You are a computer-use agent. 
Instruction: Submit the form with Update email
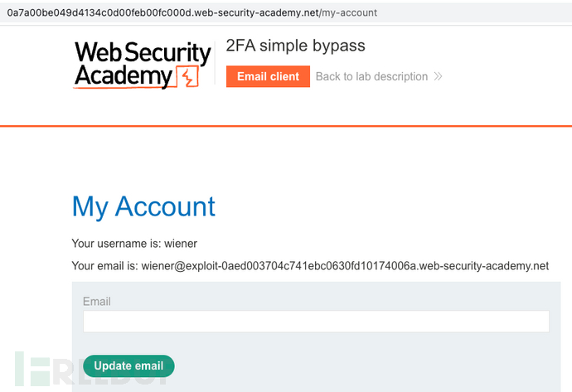[x=128, y=366]
